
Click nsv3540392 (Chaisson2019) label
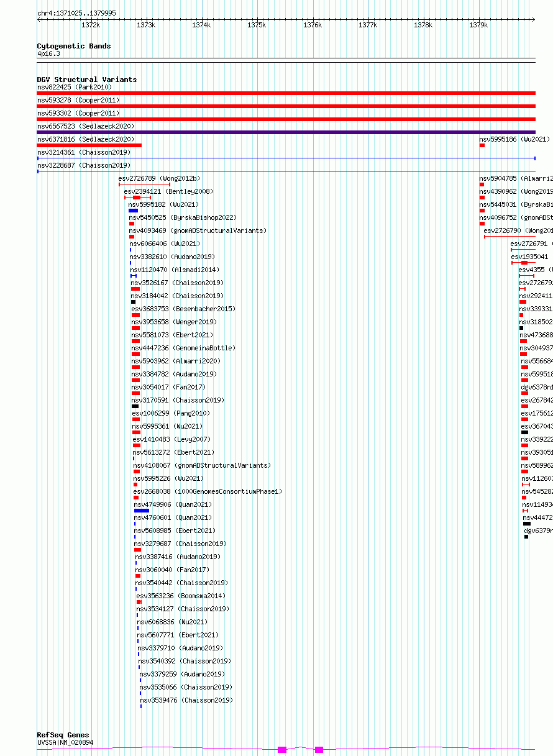tap(185, 661)
